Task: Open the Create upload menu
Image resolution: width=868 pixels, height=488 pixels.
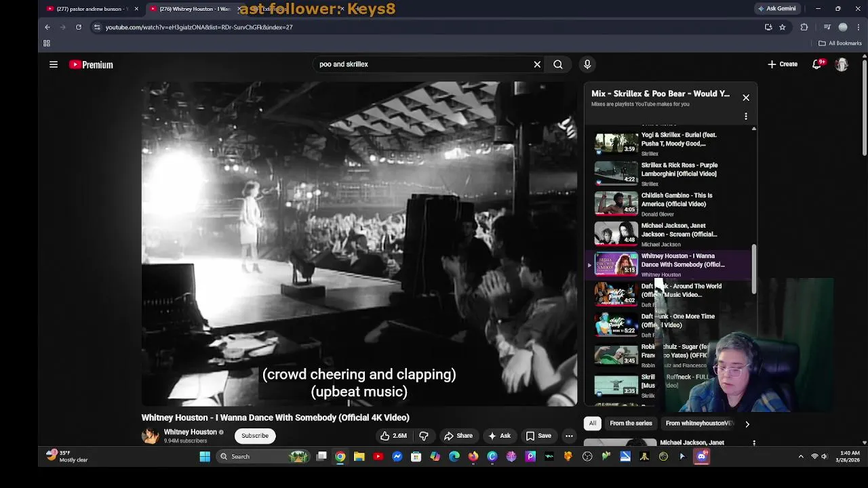Action: [x=783, y=64]
